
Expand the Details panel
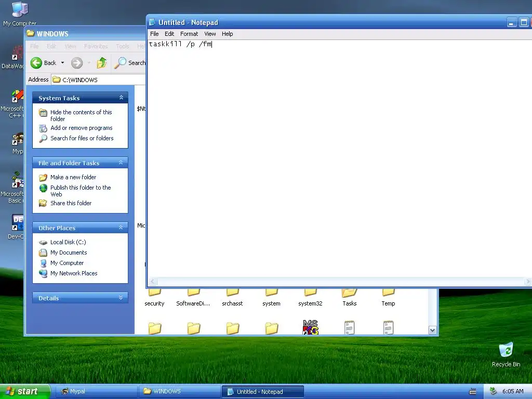click(121, 298)
